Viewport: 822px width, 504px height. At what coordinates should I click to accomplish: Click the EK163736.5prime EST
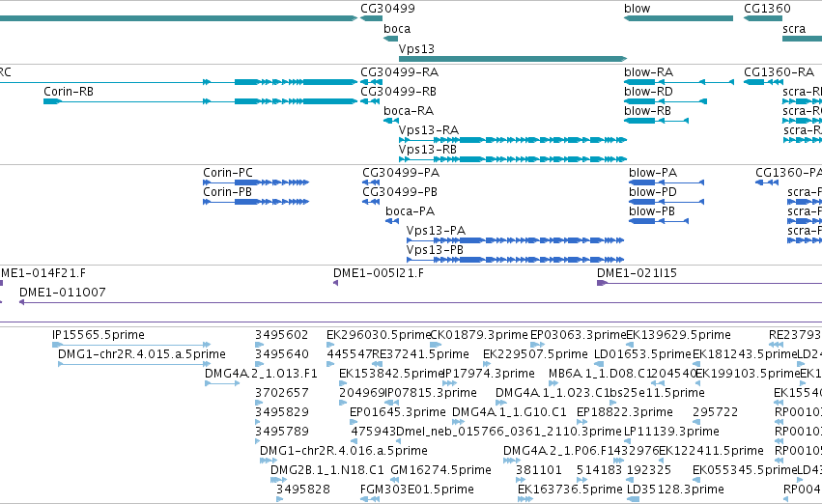(525, 499)
